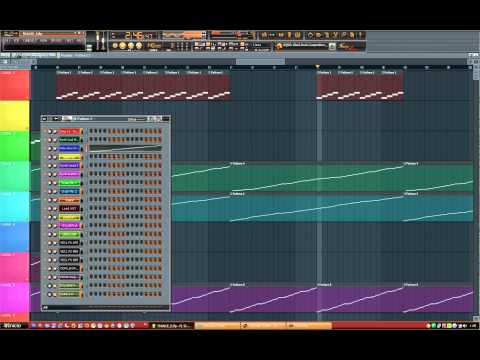This screenshot has height=360, width=480.
Task: Select the orange channel button
Action: point(69,200)
